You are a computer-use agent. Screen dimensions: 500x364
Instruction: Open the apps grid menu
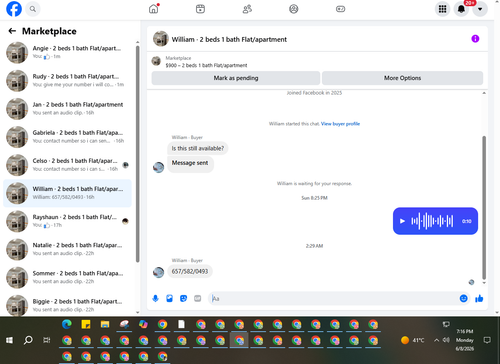point(442,9)
